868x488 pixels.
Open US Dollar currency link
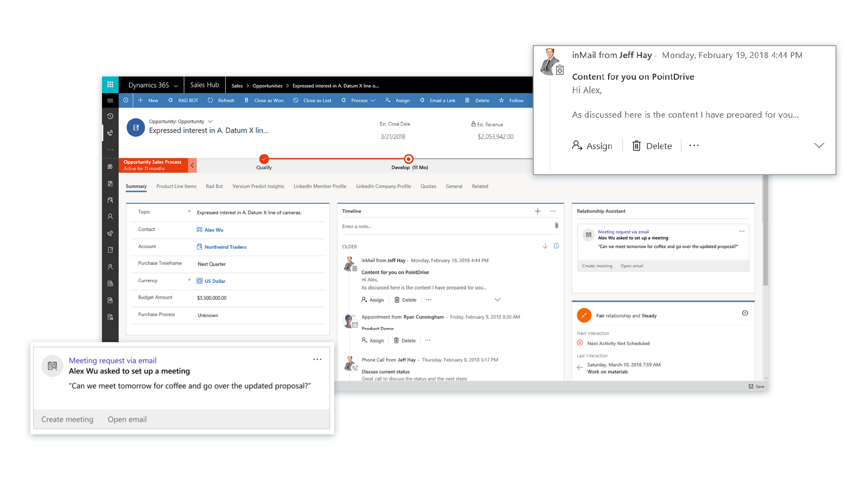215,281
